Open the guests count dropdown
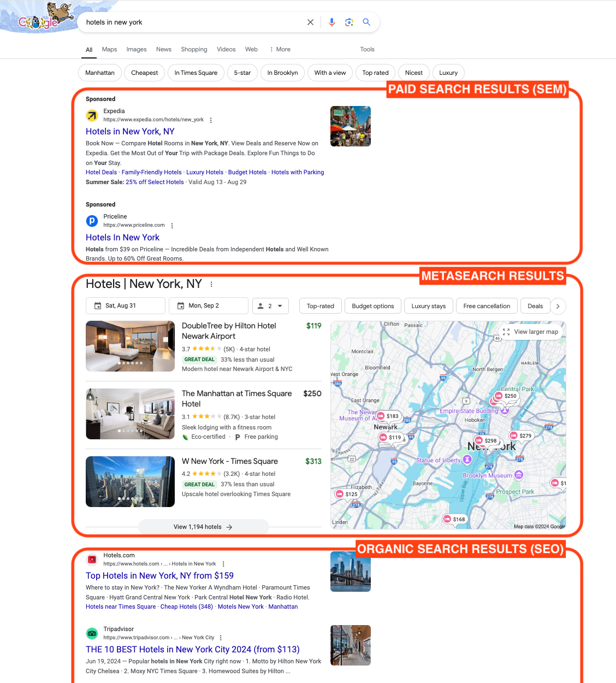The image size is (616, 683). point(270,306)
